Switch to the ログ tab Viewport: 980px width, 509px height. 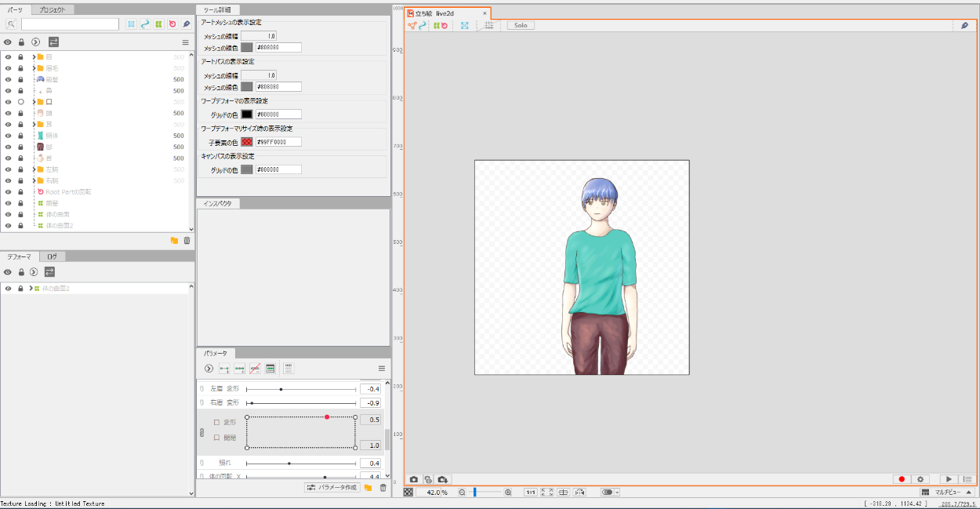[52, 256]
